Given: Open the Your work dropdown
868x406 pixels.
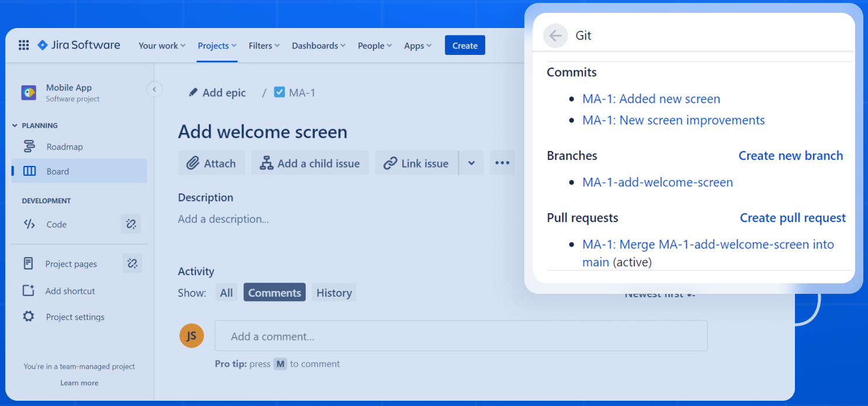Looking at the screenshot, I should 162,46.
